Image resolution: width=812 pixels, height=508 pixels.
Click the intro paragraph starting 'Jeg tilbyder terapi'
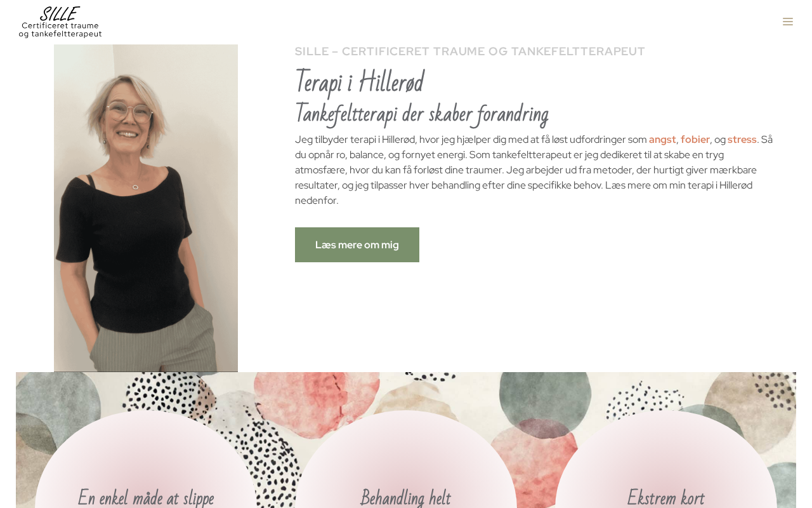(534, 170)
